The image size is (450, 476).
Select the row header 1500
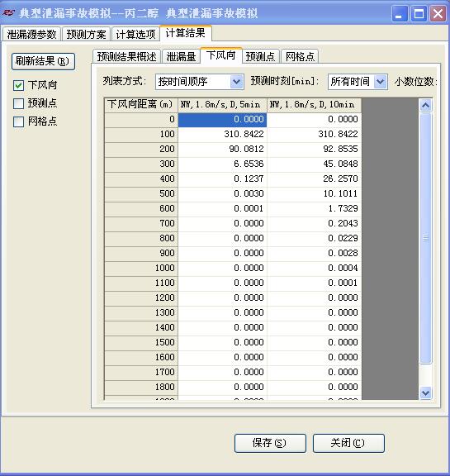[141, 343]
